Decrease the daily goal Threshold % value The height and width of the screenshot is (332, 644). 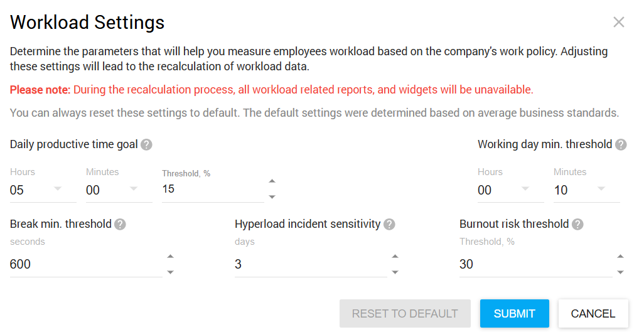point(272,197)
